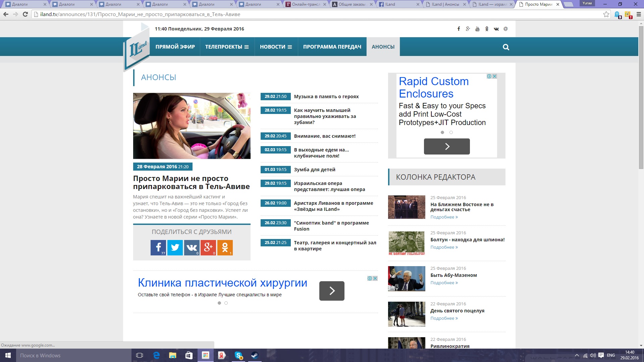Open Steam from the taskbar
Viewport: 644px width, 362px height.
pos(255,355)
